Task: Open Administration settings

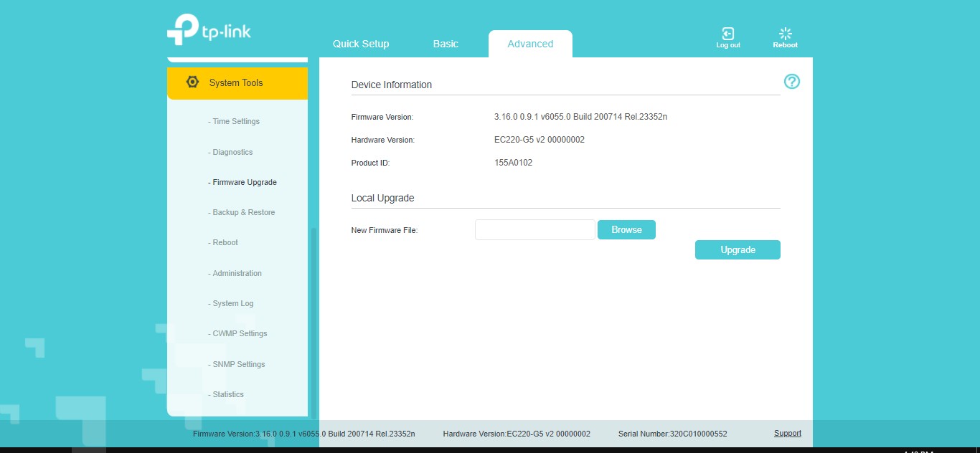Action: 237,273
